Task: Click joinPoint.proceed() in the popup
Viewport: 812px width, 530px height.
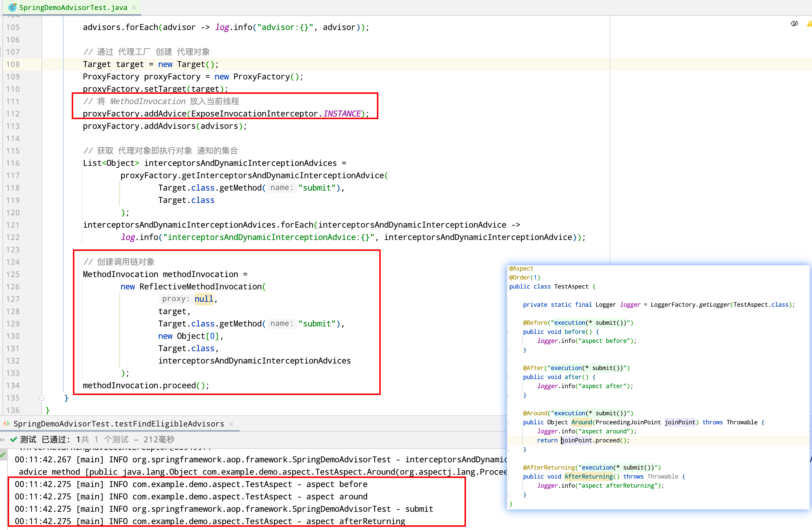Action: (x=594, y=441)
